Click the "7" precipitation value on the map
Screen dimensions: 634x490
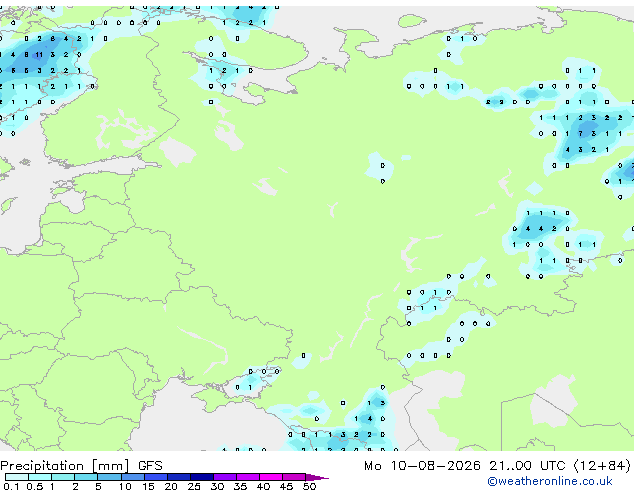coord(580,133)
